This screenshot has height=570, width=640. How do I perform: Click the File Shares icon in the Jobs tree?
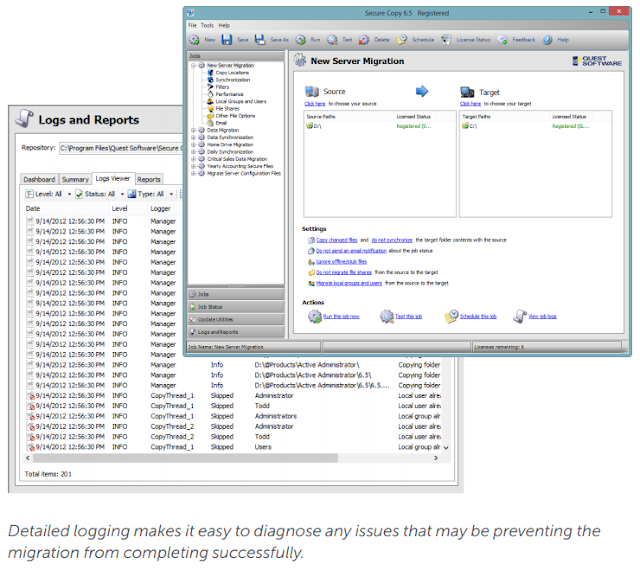(x=211, y=109)
